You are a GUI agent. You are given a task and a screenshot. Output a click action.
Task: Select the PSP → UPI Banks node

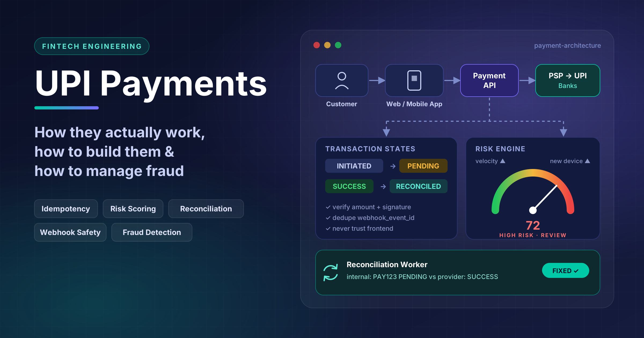click(568, 80)
